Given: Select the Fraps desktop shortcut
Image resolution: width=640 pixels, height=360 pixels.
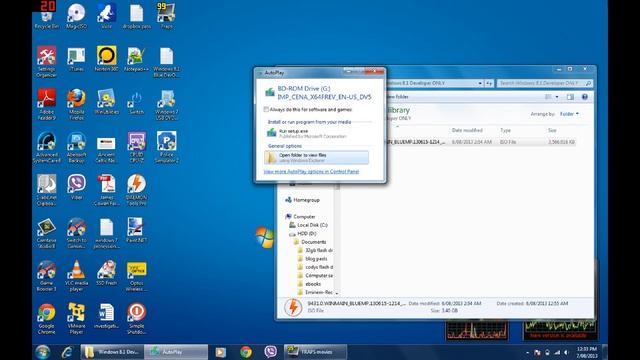Looking at the screenshot, I should 167,16.
